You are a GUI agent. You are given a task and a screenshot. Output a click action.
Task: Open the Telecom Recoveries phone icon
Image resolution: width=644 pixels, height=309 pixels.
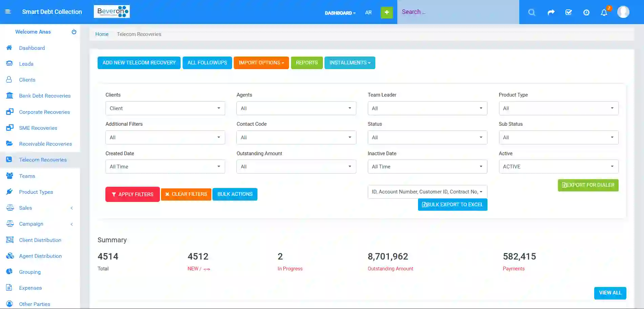click(9, 160)
